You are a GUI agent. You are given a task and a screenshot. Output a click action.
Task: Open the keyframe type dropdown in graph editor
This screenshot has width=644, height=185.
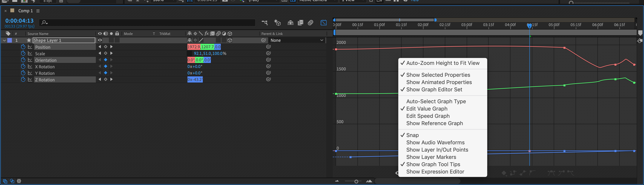click(504, 173)
